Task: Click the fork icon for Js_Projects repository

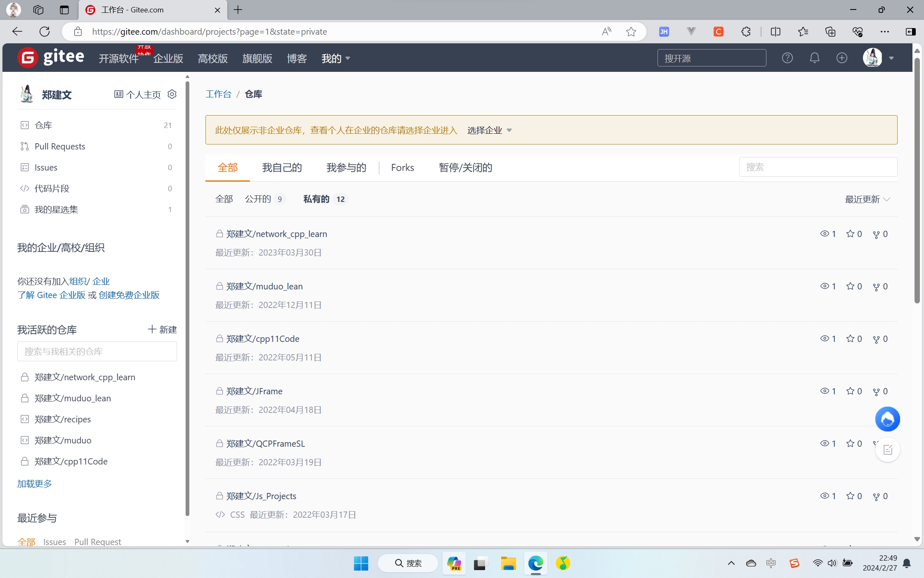Action: click(x=876, y=496)
